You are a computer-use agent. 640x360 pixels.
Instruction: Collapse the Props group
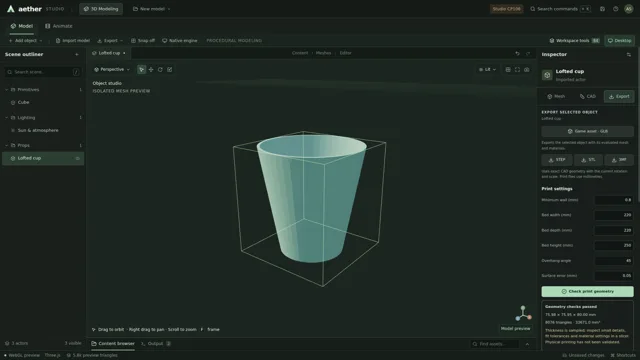[x=7, y=145]
